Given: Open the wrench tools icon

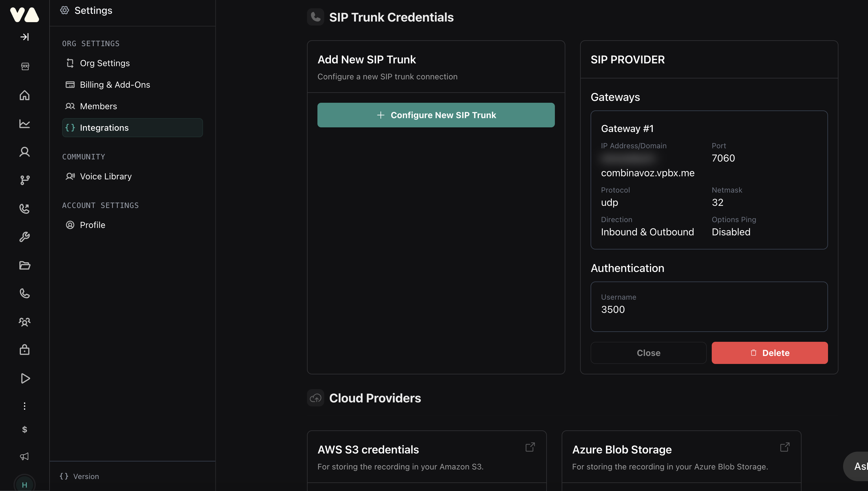Looking at the screenshot, I should [25, 237].
